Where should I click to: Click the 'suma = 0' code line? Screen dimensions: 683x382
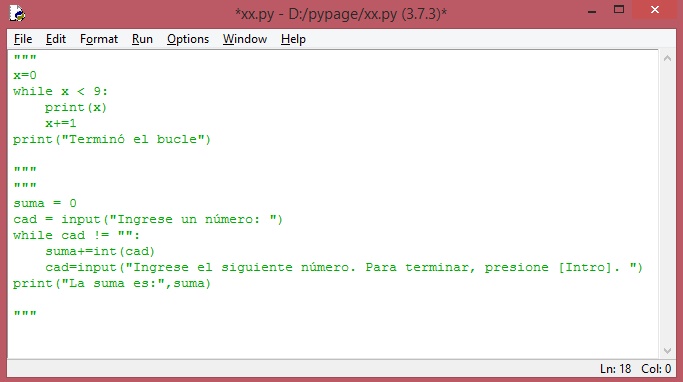point(44,203)
